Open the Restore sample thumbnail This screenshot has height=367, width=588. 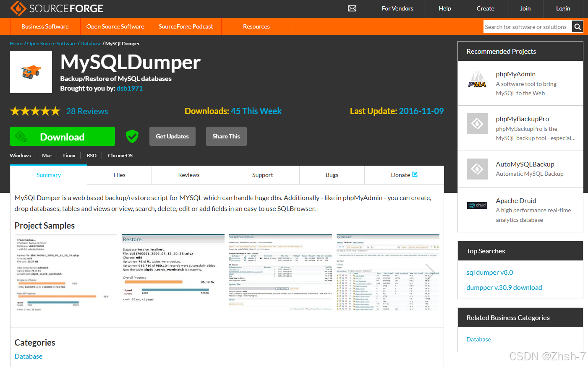pyautogui.click(x=173, y=273)
